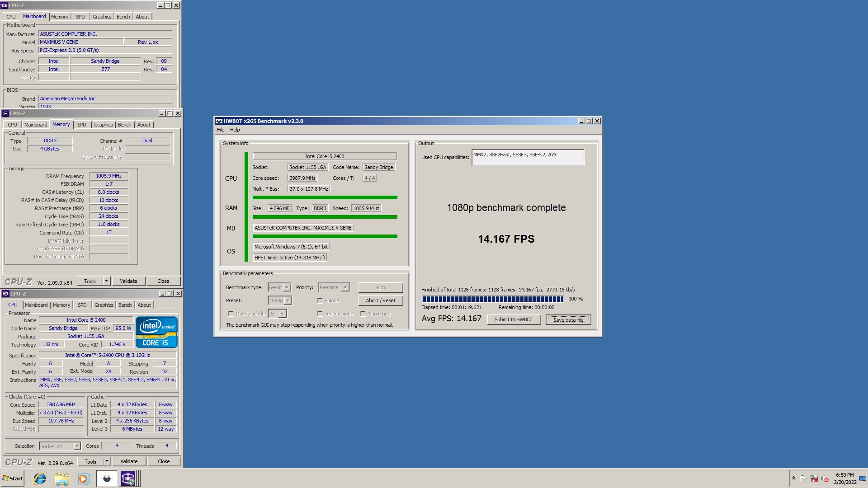Viewport: 868px width, 488px height.
Task: Switch to Mainboard tab in bottom CPU-Z window
Action: 36,305
